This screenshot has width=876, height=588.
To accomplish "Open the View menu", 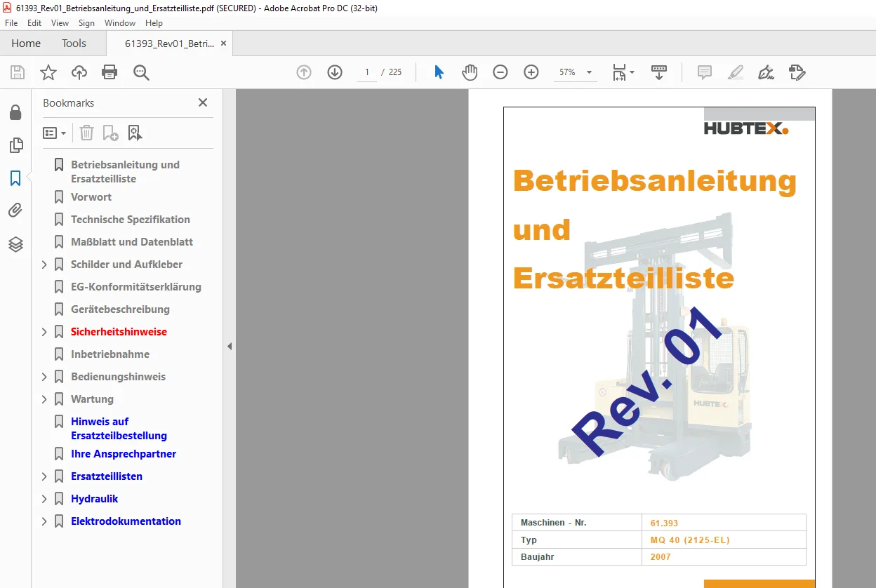I will pyautogui.click(x=60, y=23).
